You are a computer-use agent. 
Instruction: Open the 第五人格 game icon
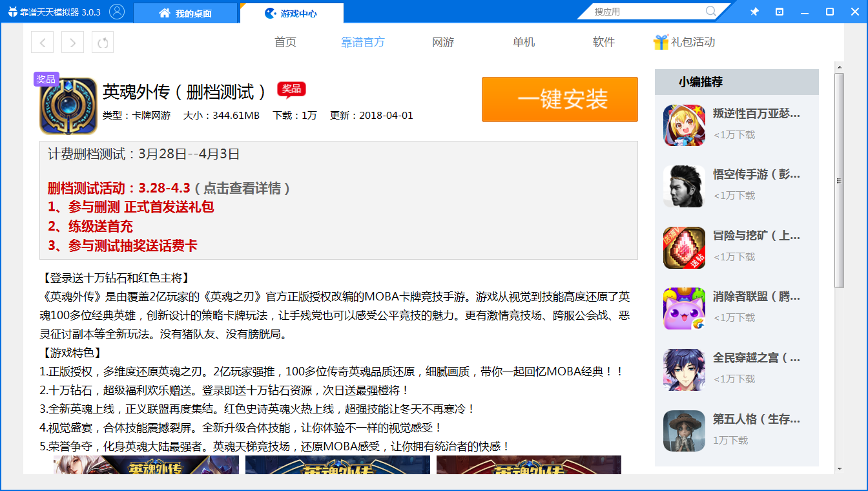[x=684, y=431]
